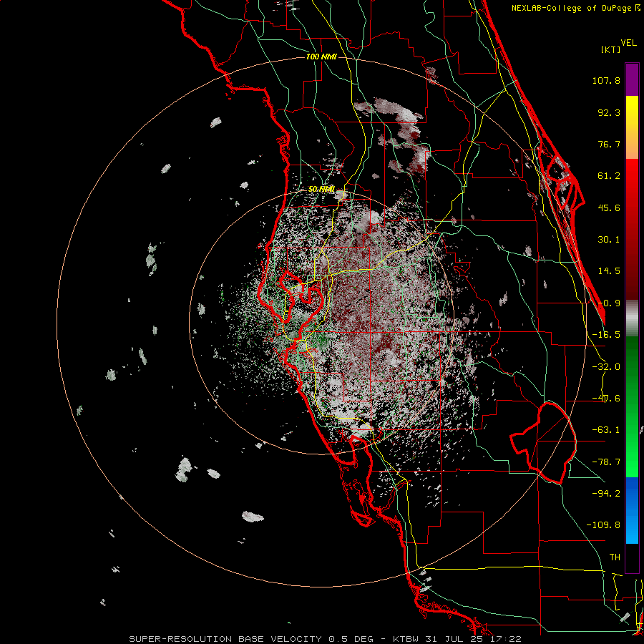Click the 76.7 value on velocity scale
Image resolution: width=644 pixels, height=644 pixels.
(609, 144)
